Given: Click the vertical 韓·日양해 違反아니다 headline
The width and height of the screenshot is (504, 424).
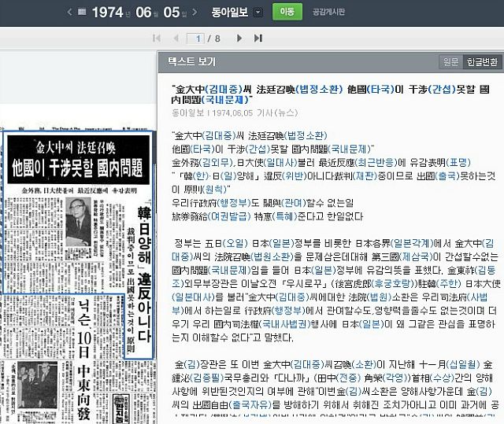Looking at the screenshot, I should 144,273.
